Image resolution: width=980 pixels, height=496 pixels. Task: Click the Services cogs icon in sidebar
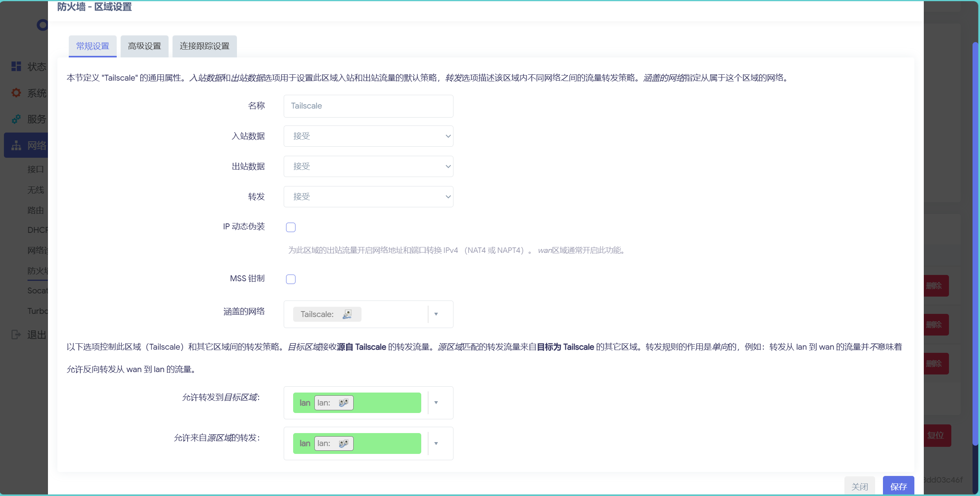(16, 119)
